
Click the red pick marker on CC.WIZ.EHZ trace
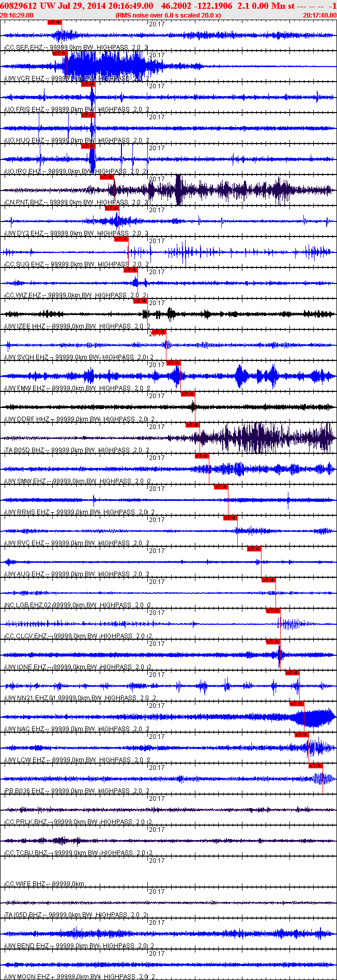click(130, 270)
